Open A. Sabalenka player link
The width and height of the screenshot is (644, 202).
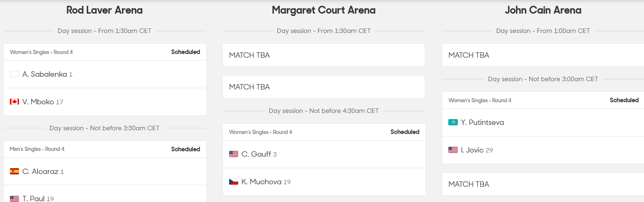[45, 74]
